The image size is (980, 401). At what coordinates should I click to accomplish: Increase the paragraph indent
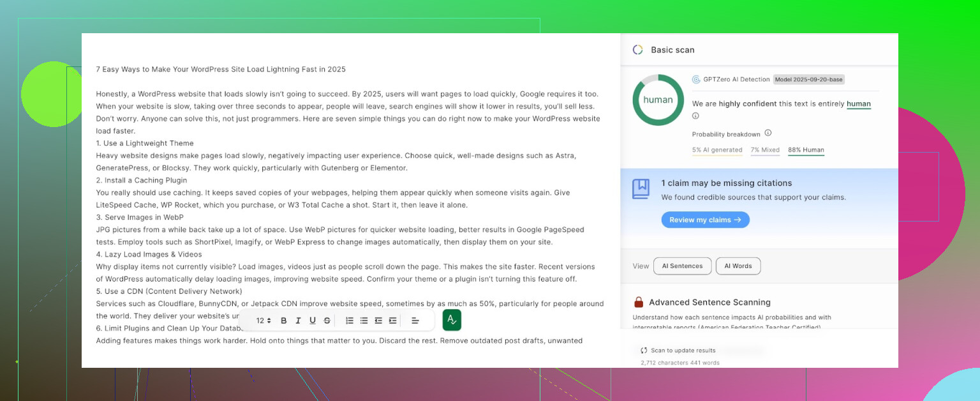coord(392,321)
